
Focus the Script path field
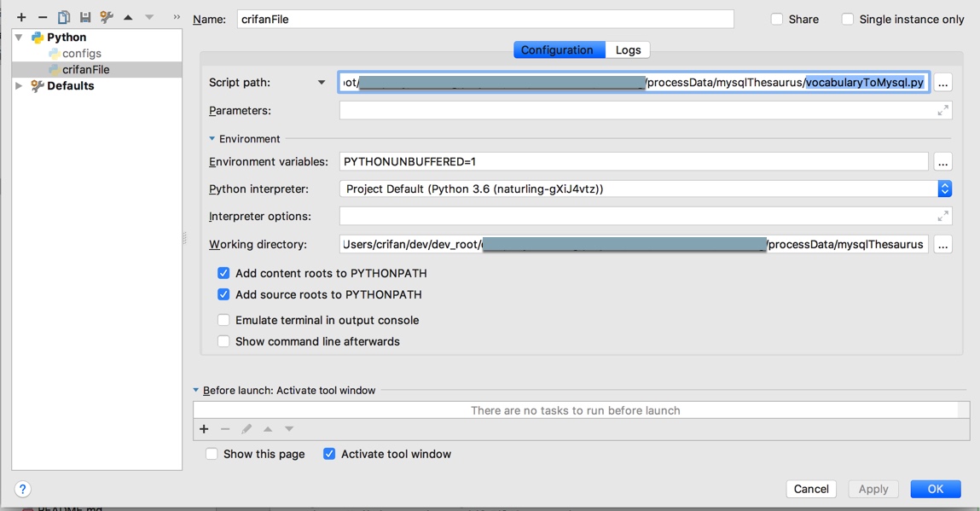pos(634,83)
